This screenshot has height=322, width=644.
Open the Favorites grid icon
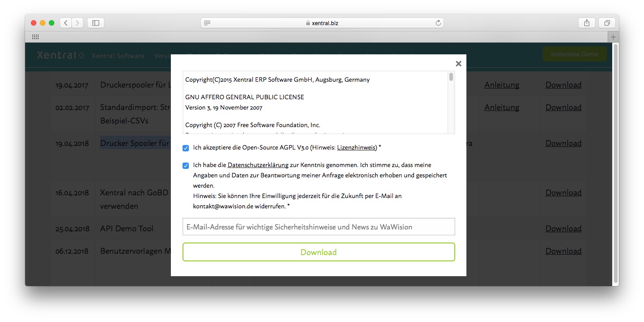click(x=35, y=37)
